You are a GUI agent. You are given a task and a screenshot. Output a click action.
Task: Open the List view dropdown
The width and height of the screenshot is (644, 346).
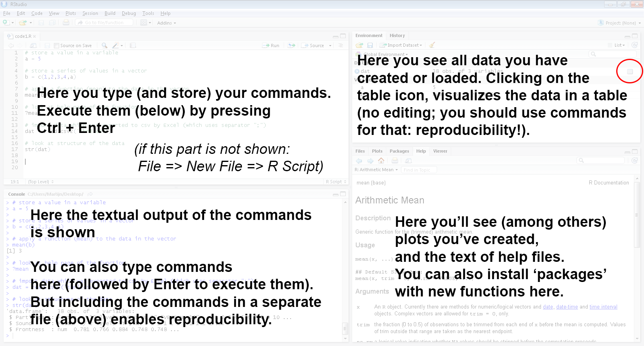617,45
